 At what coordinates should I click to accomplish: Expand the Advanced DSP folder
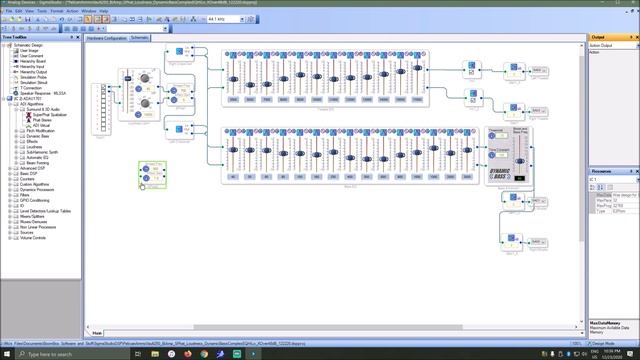point(10,168)
